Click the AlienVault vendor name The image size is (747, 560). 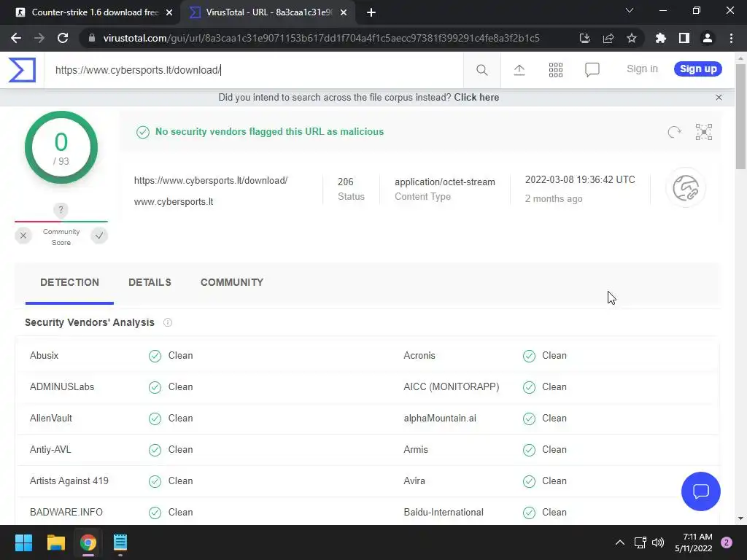[x=51, y=418]
